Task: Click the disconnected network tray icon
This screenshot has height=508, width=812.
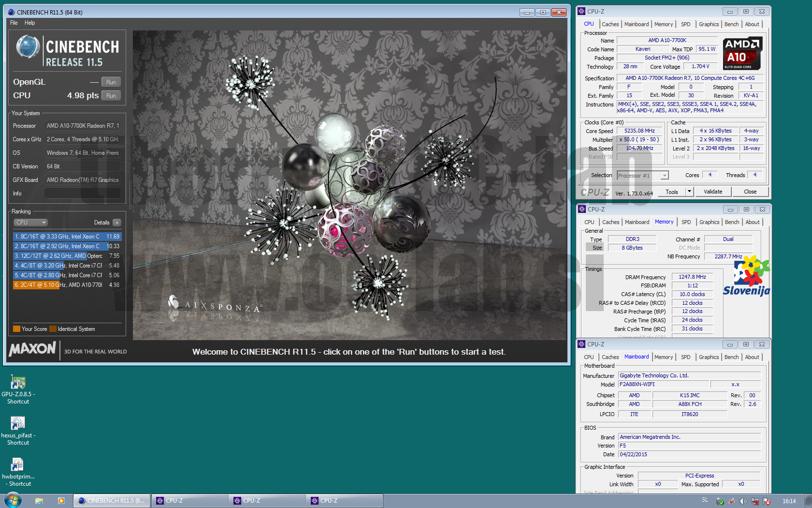Action: (755, 501)
